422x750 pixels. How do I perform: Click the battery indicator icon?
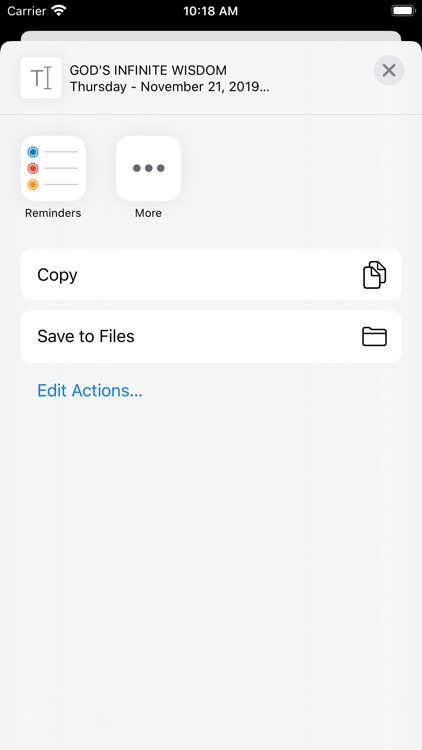click(x=403, y=11)
